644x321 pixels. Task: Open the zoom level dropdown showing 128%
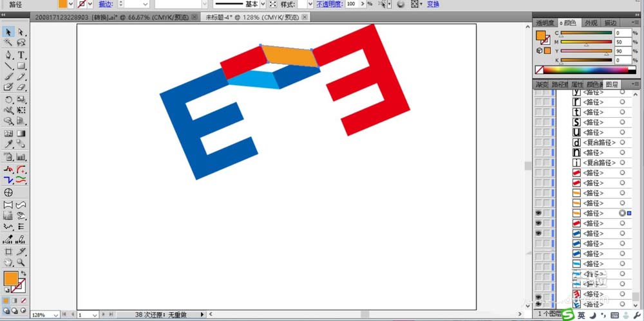56,315
